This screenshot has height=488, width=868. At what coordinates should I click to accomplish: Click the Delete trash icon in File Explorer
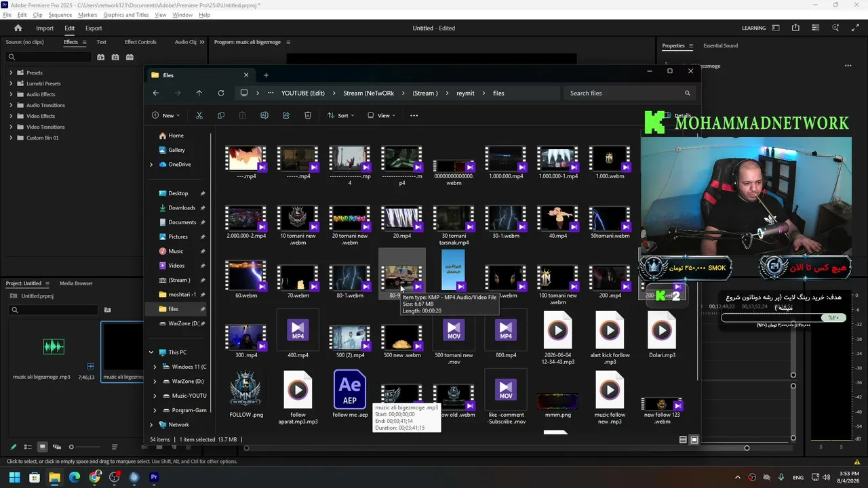tap(308, 115)
